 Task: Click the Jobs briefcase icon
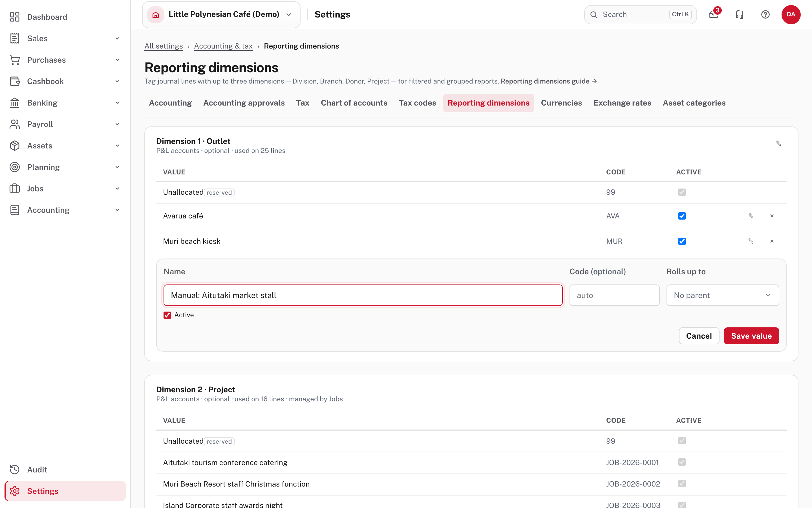click(14, 189)
